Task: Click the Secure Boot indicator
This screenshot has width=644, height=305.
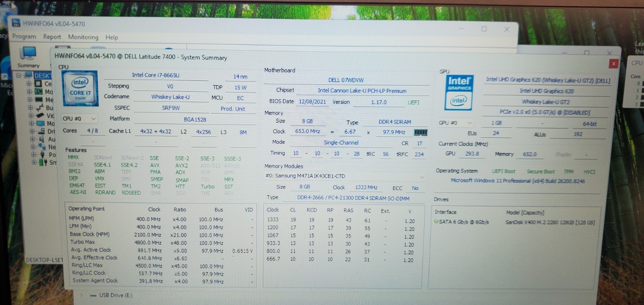Action: pyautogui.click(x=540, y=172)
